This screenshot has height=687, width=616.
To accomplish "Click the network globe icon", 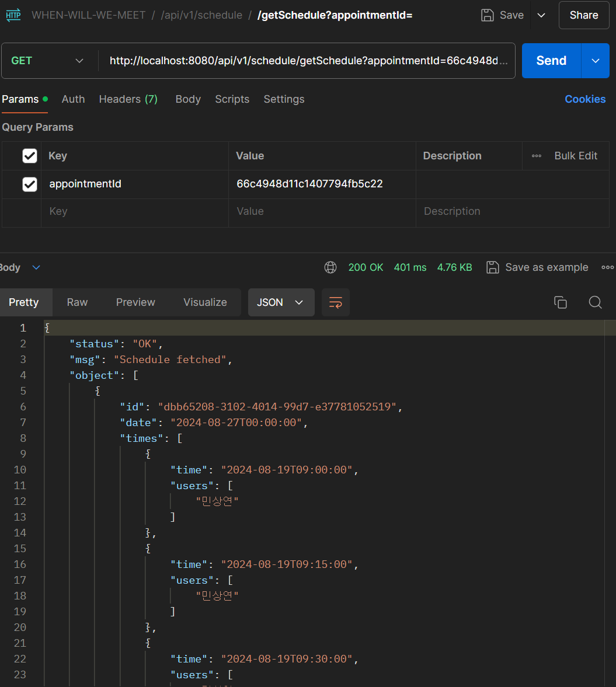I will click(330, 268).
